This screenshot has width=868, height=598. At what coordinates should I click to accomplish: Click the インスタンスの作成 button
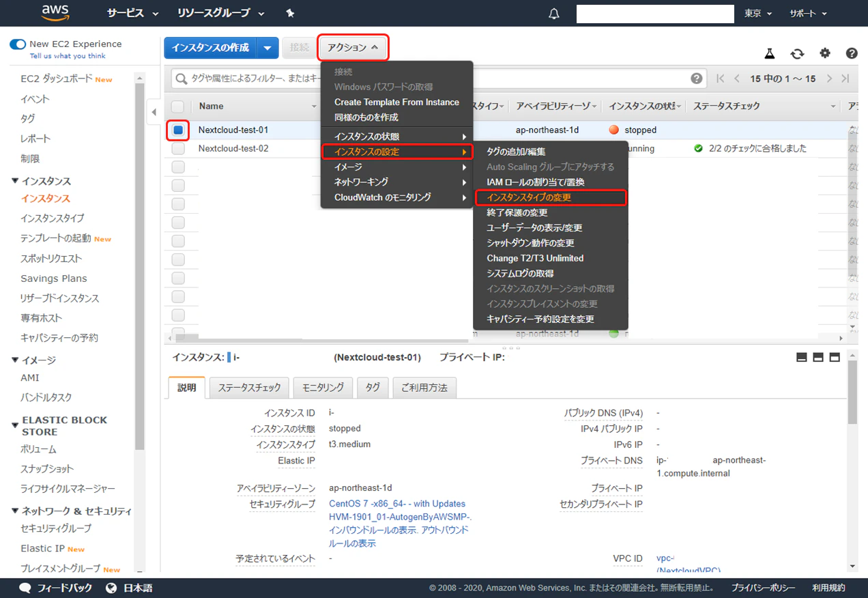point(211,48)
